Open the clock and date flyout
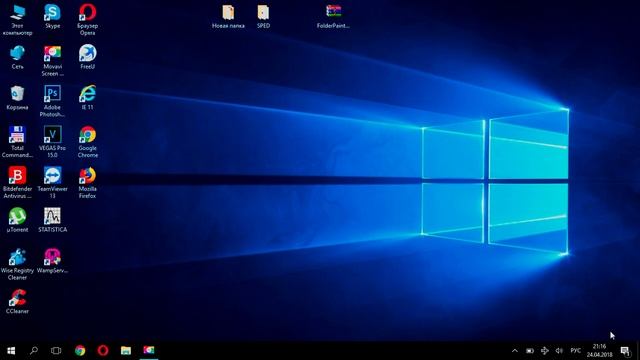 coord(599,351)
